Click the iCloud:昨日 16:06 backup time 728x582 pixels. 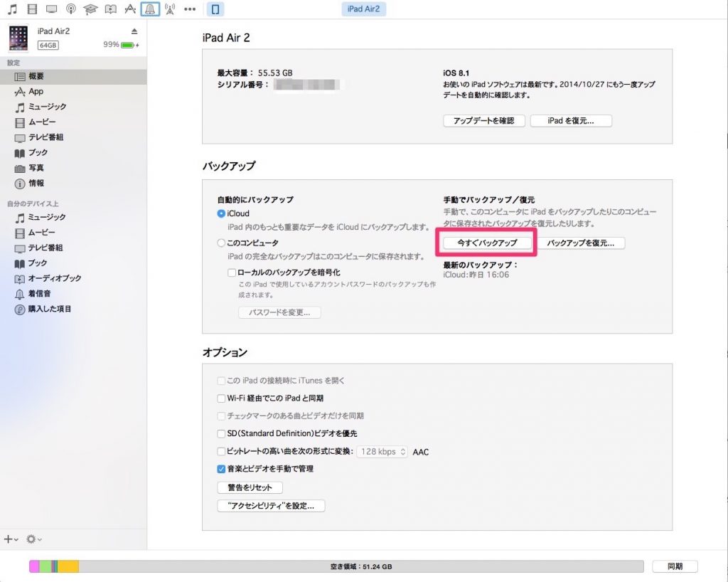[476, 275]
